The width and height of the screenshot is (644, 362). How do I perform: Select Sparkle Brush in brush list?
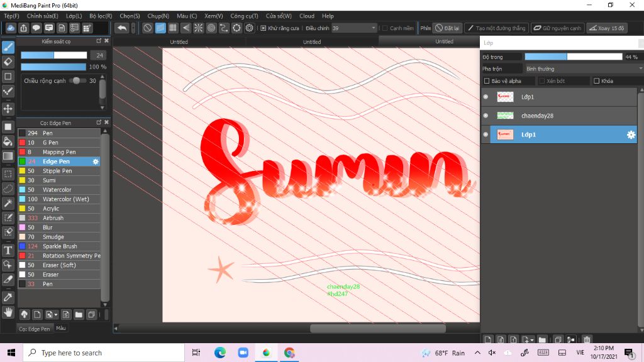[x=59, y=246]
